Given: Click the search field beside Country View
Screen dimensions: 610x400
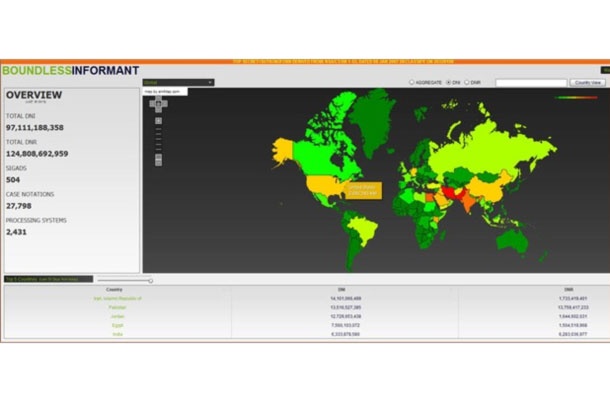Looking at the screenshot, I should (530, 83).
